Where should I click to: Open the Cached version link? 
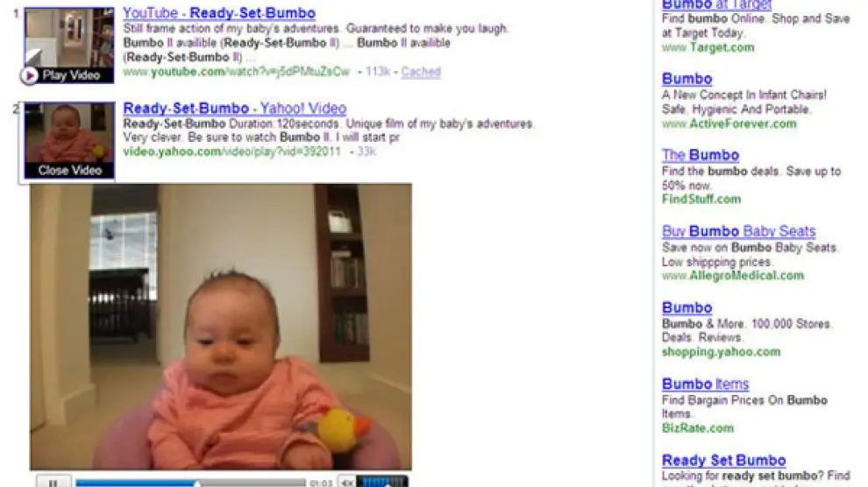[x=421, y=71]
